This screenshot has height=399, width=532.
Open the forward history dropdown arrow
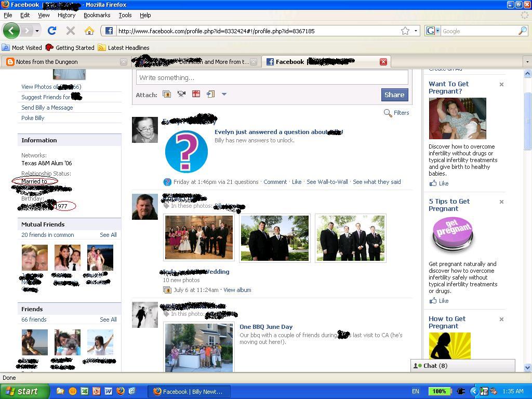(37, 31)
